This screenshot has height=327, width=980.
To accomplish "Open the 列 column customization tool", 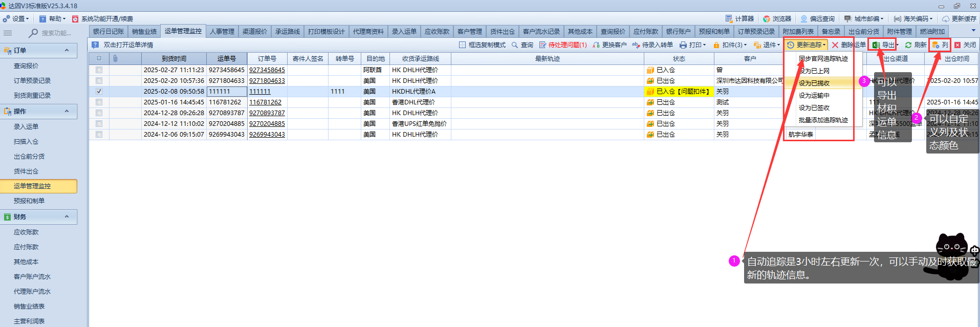I will [940, 45].
